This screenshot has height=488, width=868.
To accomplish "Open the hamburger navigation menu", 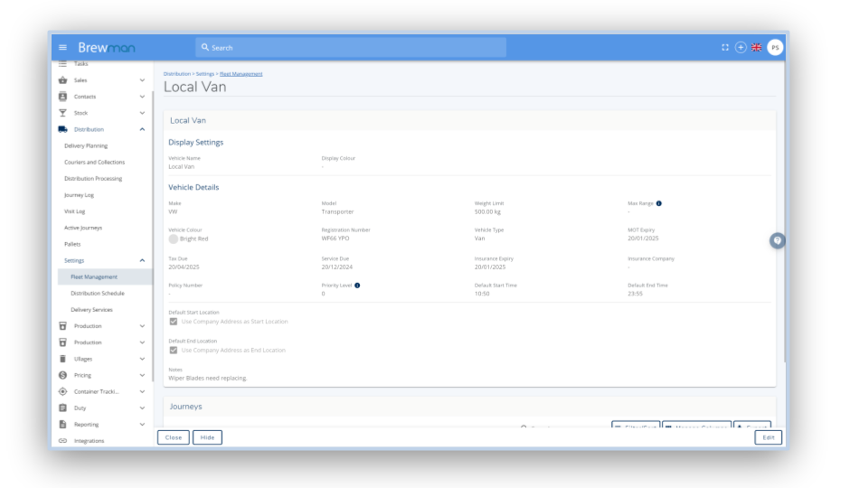I will [62, 48].
